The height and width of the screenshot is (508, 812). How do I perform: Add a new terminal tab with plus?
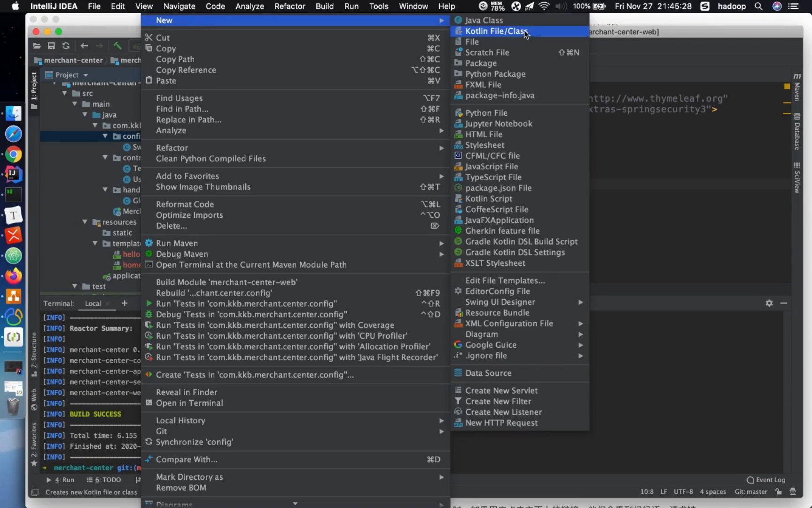click(125, 303)
